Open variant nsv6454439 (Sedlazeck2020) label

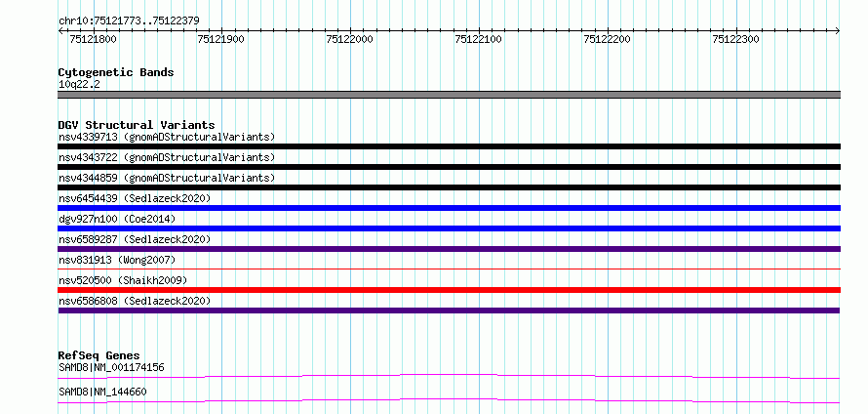pyautogui.click(x=135, y=198)
